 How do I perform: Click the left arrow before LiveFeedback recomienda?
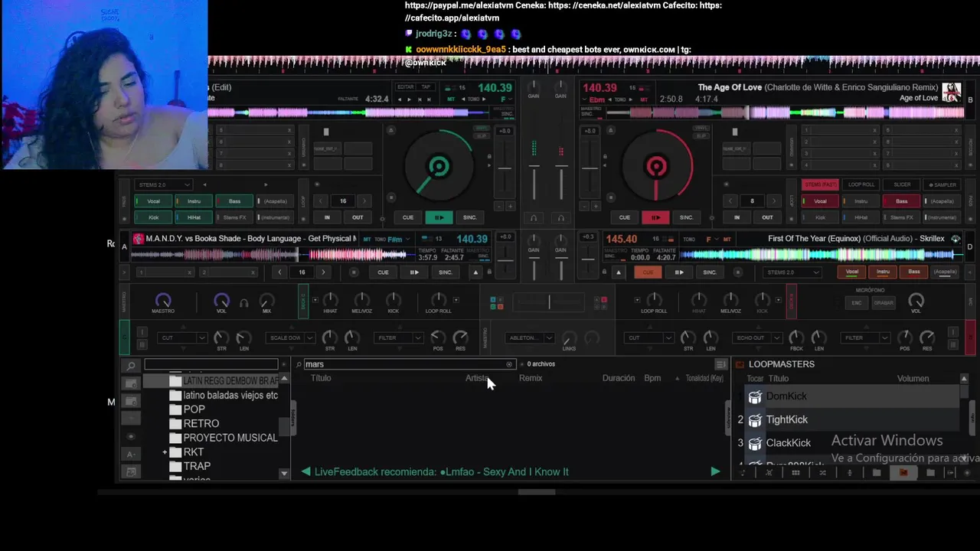click(x=305, y=471)
